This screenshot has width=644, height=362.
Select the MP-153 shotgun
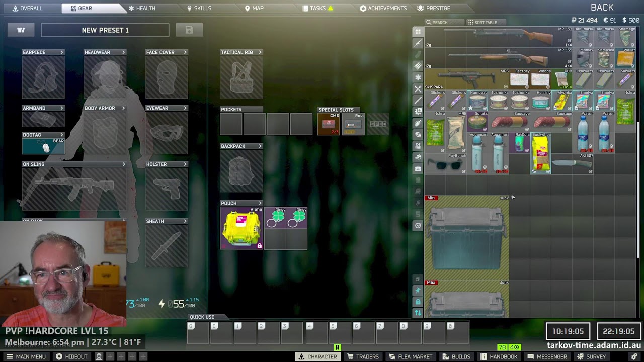pyautogui.click(x=499, y=37)
